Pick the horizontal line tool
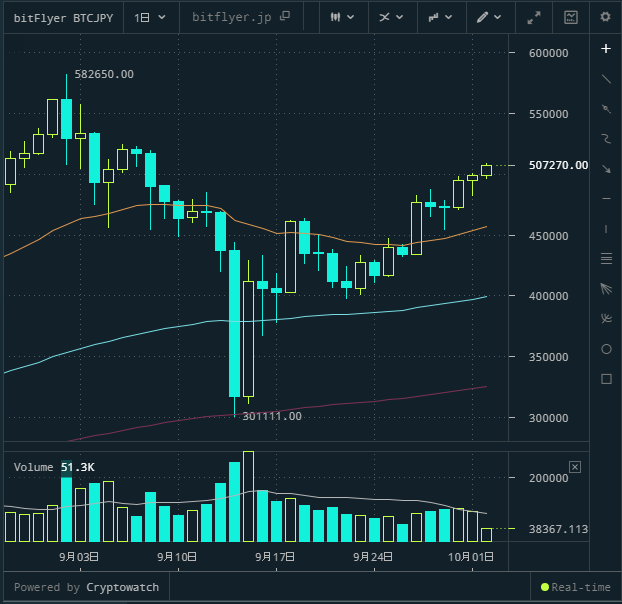 [605, 199]
